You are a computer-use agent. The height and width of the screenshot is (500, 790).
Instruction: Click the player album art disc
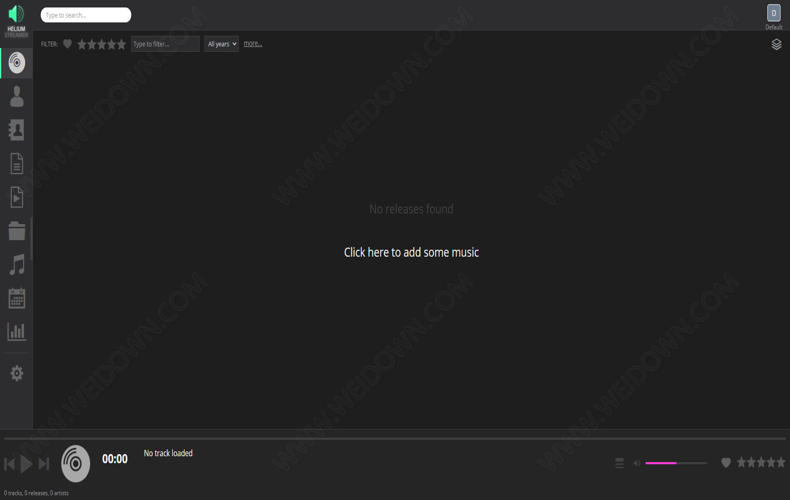tap(76, 463)
